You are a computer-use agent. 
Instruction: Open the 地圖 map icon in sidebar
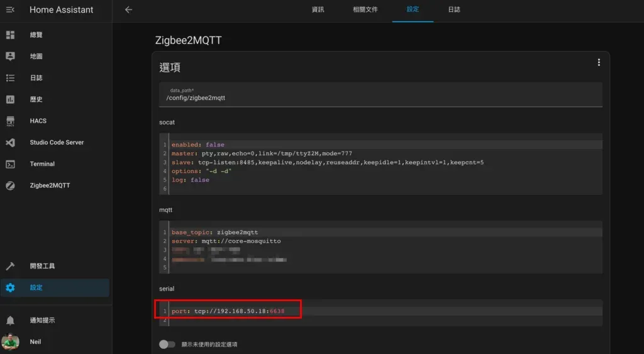pos(10,57)
